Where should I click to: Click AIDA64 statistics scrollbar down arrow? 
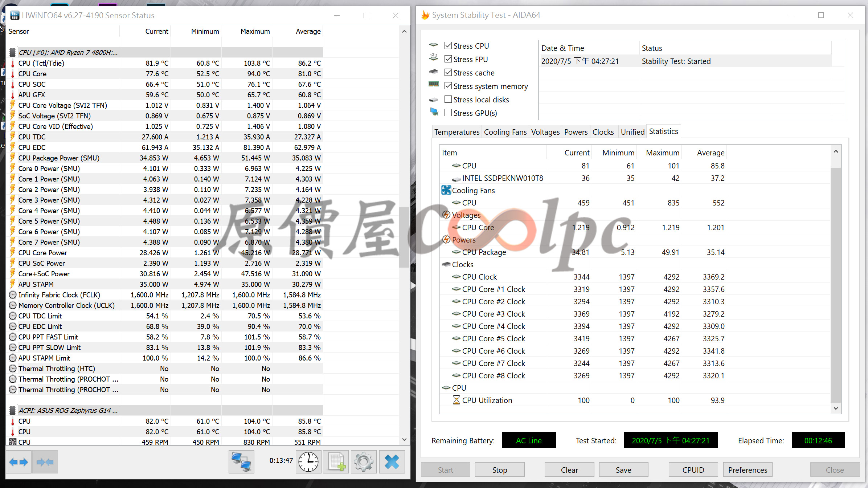pyautogui.click(x=836, y=408)
